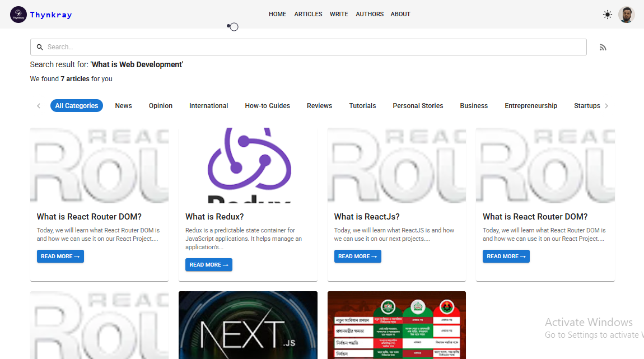Pick the Tutorials category

point(363,105)
